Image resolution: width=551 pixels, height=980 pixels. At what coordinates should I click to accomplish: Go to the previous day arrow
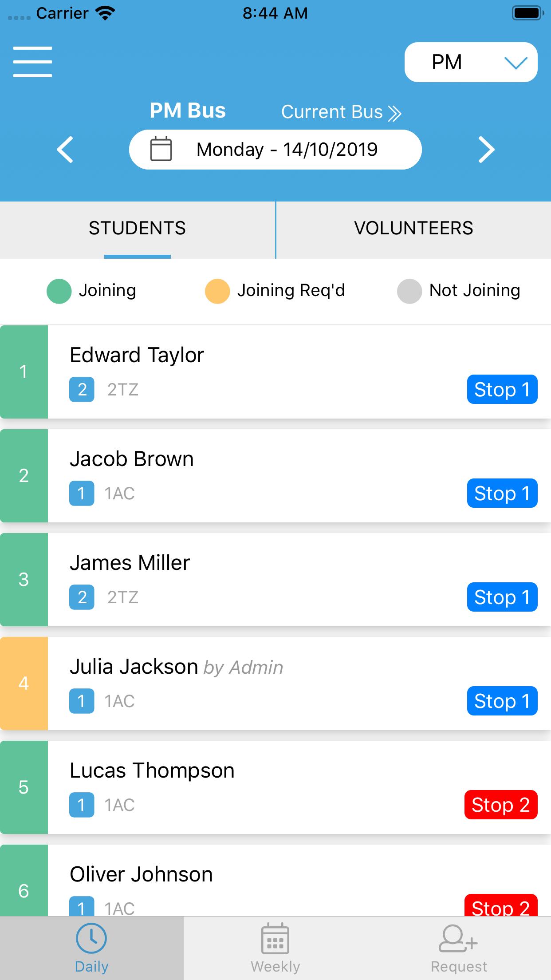65,150
